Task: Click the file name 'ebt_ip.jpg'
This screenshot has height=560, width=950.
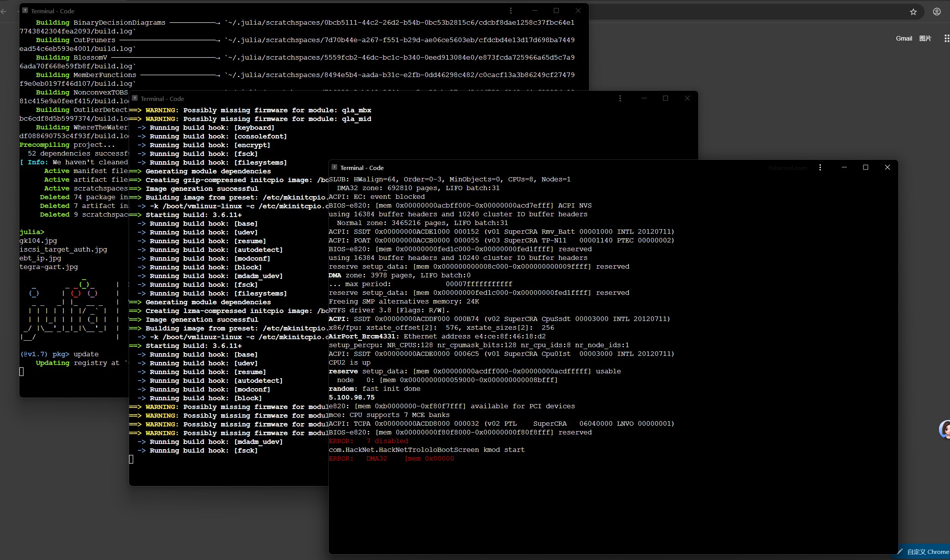Action: [x=40, y=258]
